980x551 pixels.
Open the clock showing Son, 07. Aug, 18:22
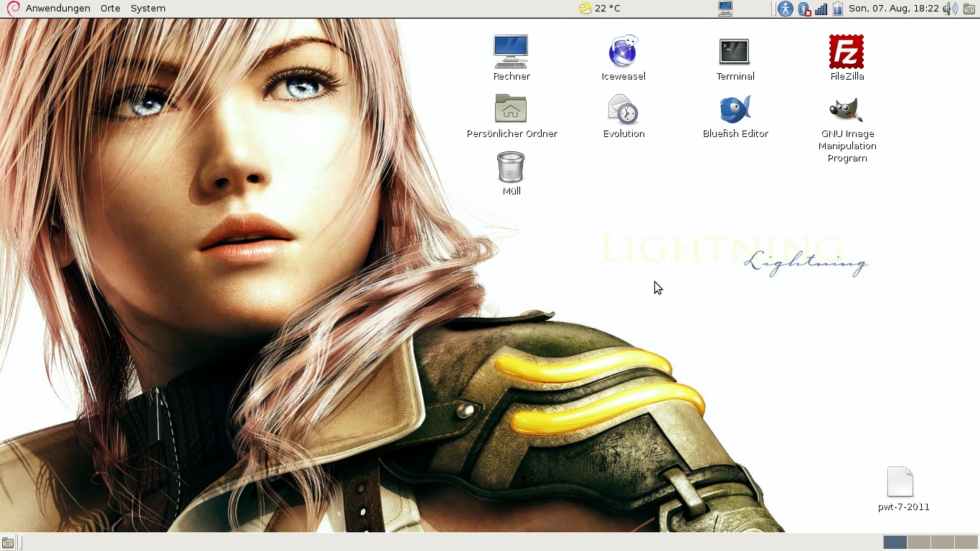894,9
